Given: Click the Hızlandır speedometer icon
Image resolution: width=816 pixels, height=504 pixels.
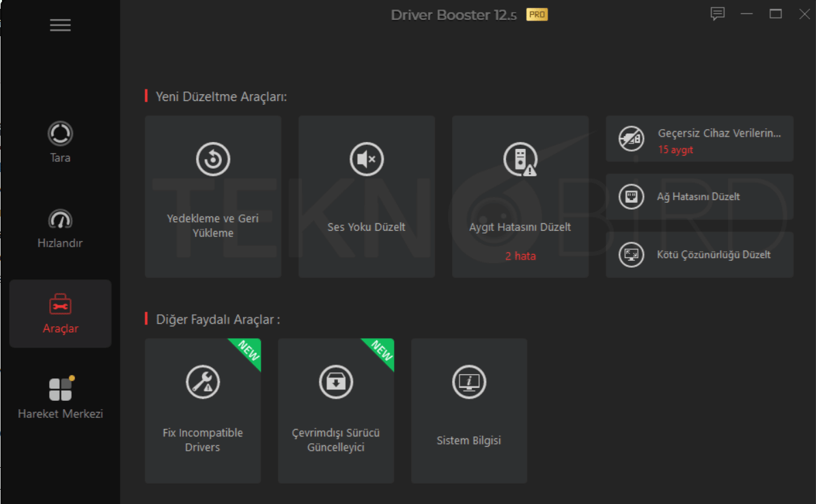Looking at the screenshot, I should pos(60,219).
